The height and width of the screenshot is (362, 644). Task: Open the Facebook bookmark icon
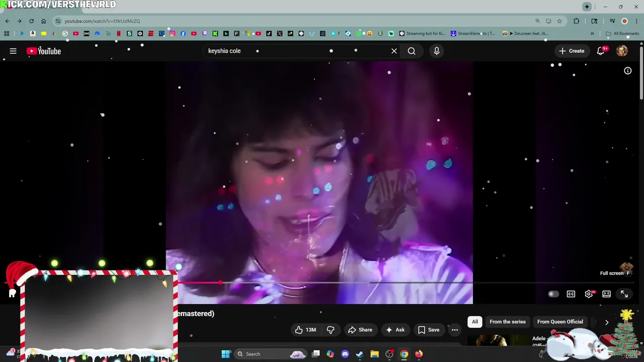click(x=183, y=34)
